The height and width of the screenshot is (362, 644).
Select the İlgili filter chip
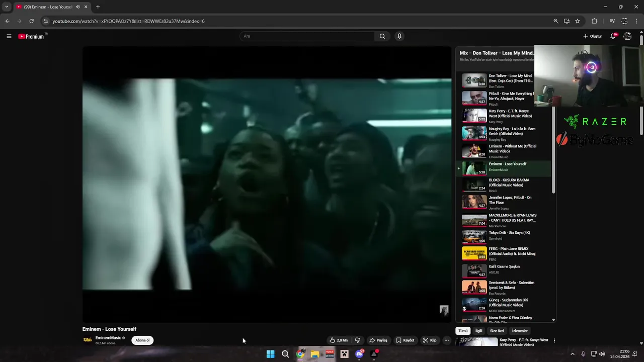(x=479, y=331)
